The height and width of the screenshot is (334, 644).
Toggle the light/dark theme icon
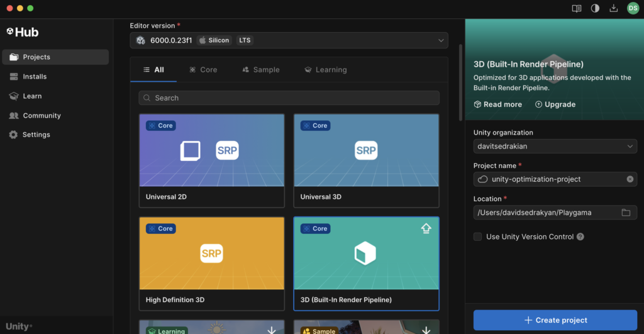click(x=595, y=8)
